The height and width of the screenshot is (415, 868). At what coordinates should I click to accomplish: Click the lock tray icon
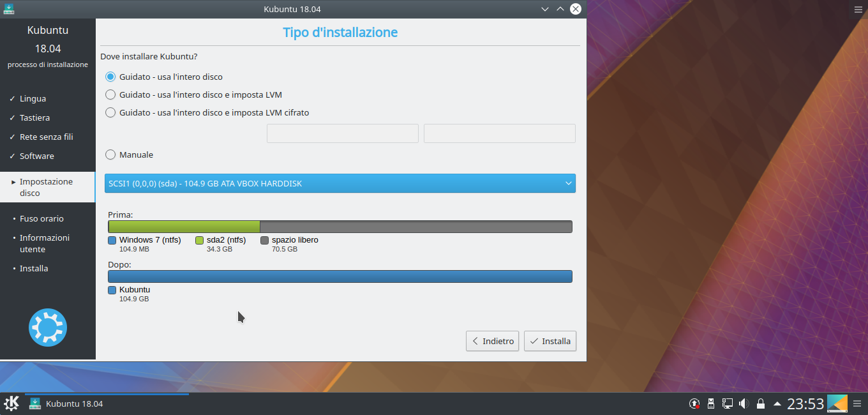[x=761, y=404]
